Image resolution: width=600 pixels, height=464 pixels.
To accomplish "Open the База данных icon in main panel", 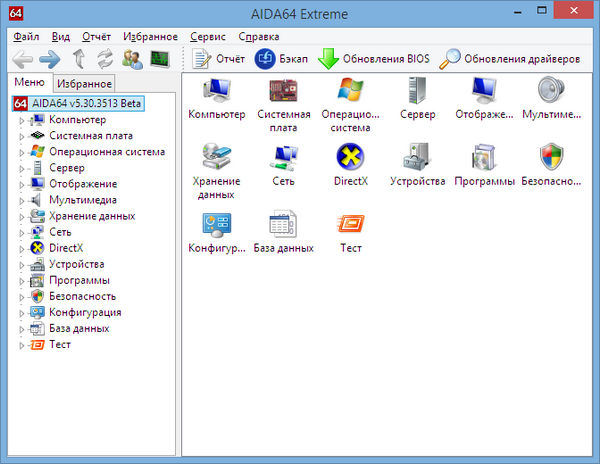I will pyautogui.click(x=283, y=224).
